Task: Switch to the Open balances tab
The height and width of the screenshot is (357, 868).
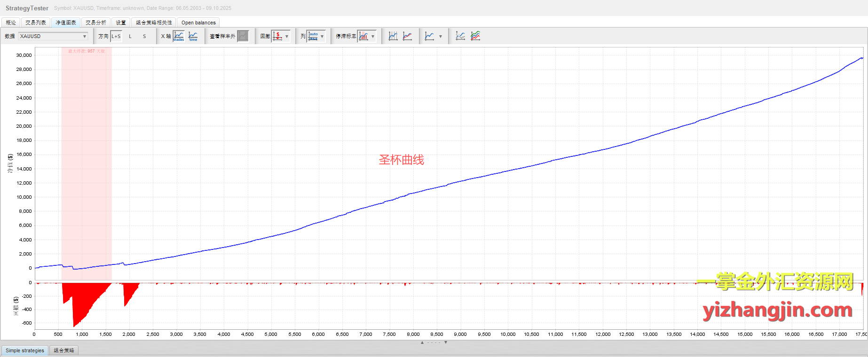Action: tap(198, 23)
